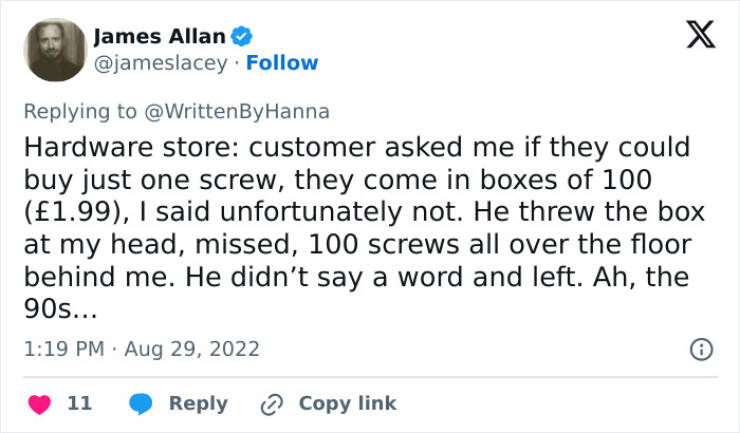The height and width of the screenshot is (433, 740).
Task: Open the tweet info circle icon
Action: point(703,350)
